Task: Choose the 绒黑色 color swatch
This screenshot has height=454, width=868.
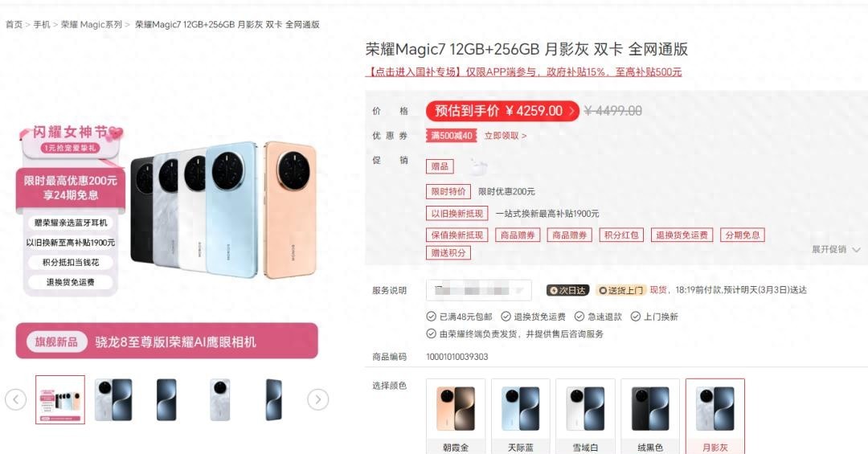Action: (x=650, y=416)
